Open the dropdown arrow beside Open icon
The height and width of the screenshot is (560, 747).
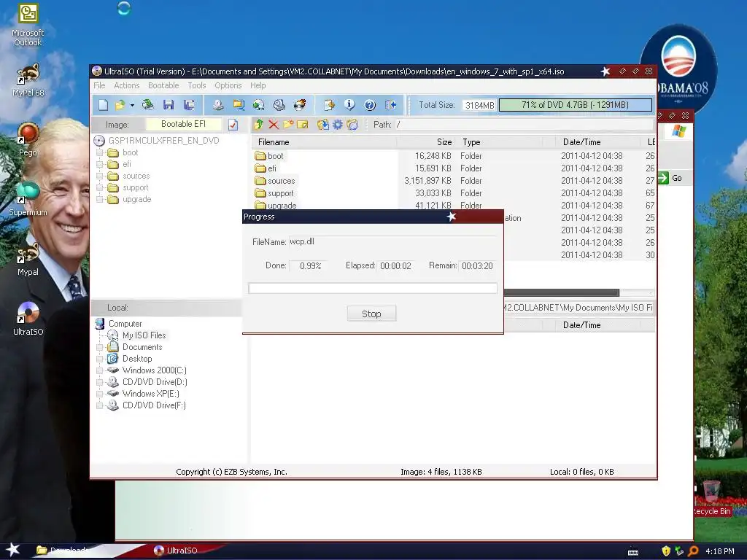[x=132, y=105]
